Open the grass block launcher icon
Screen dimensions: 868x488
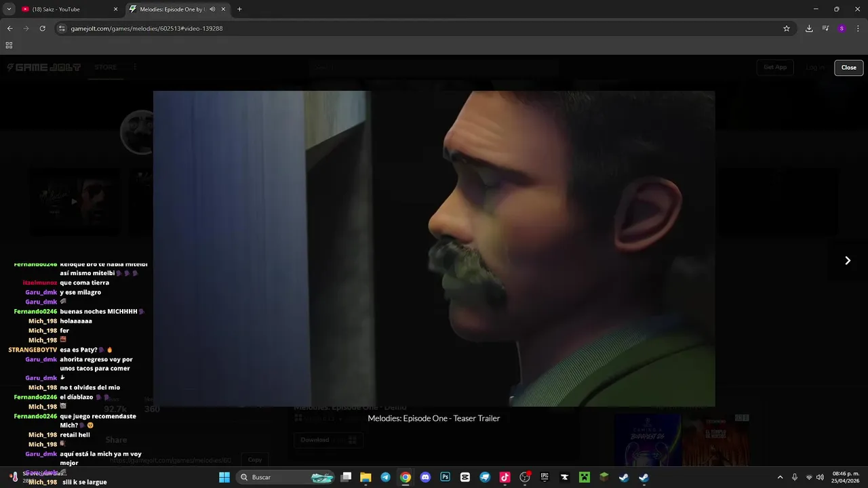pyautogui.click(x=604, y=477)
